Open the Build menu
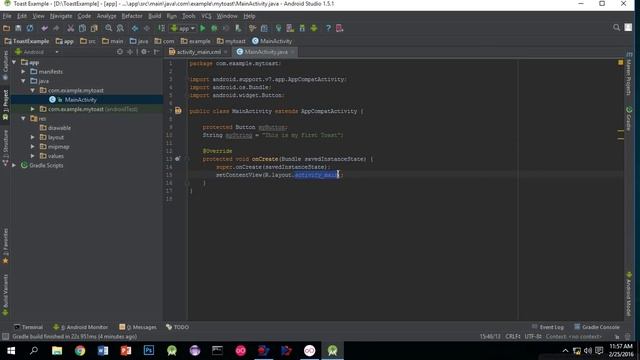 tap(154, 16)
